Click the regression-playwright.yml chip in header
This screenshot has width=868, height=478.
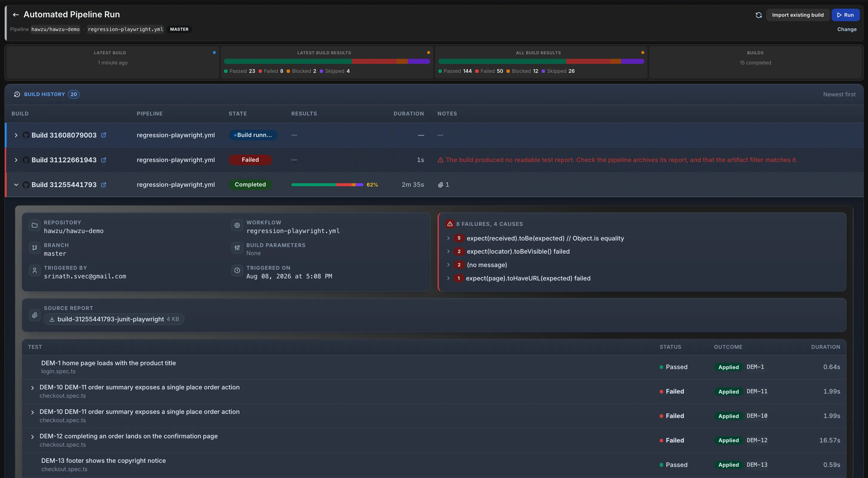pos(125,29)
